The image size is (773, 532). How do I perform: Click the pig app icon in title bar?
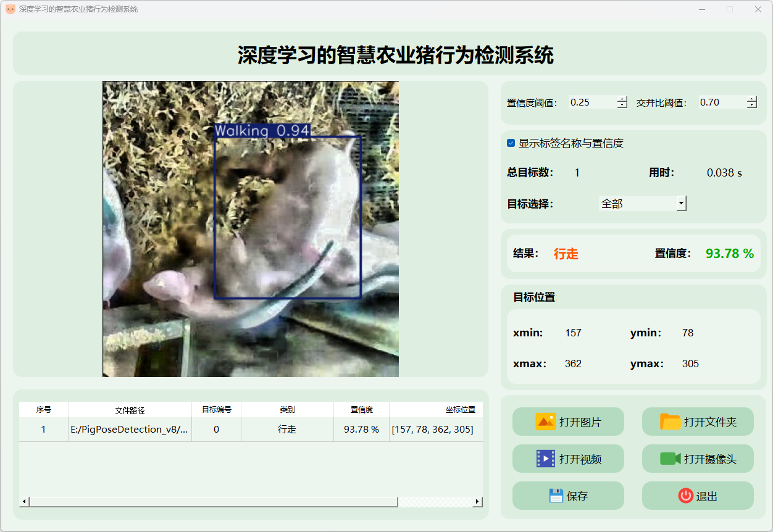10,9
